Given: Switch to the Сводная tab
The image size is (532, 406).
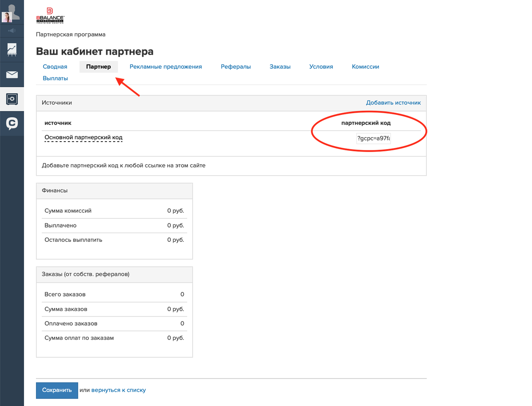Looking at the screenshot, I should pyautogui.click(x=55, y=67).
